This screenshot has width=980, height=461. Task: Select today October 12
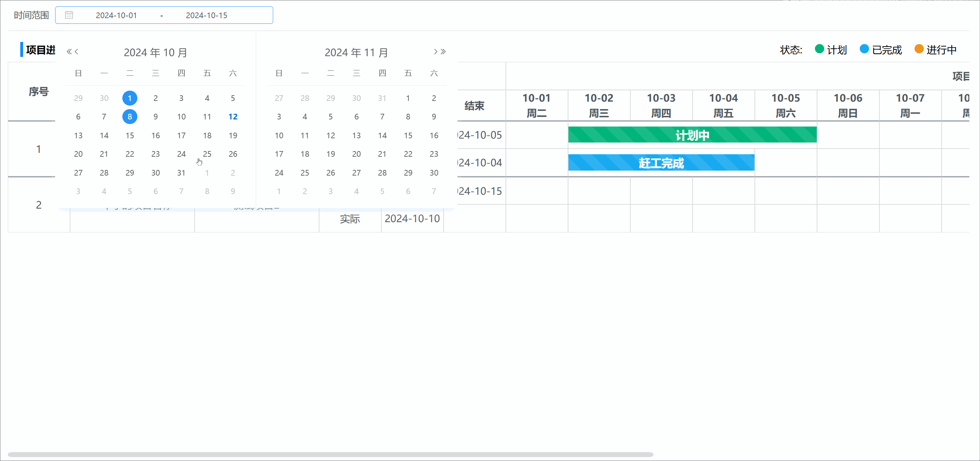pos(233,117)
